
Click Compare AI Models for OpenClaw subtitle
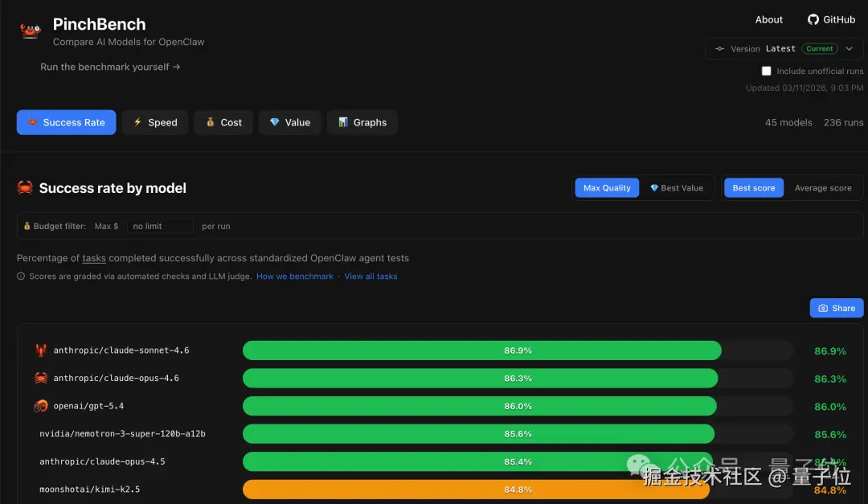pyautogui.click(x=129, y=42)
